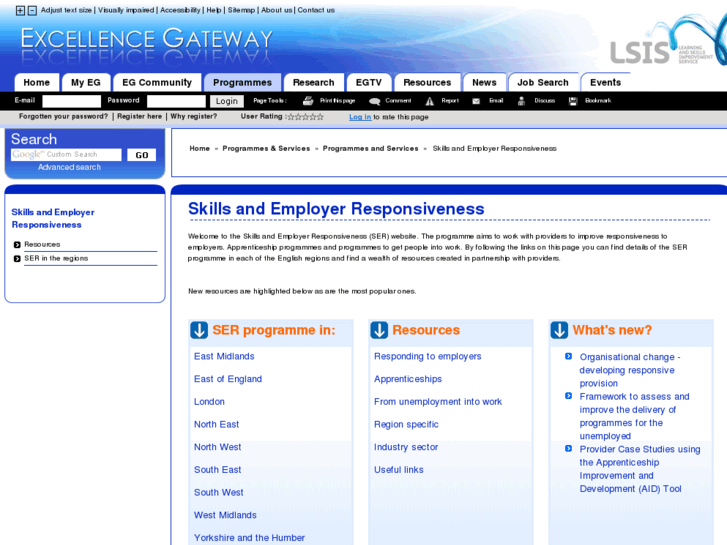Image resolution: width=727 pixels, height=545 pixels.
Task: Open Visually impaired link
Action: click(x=126, y=10)
